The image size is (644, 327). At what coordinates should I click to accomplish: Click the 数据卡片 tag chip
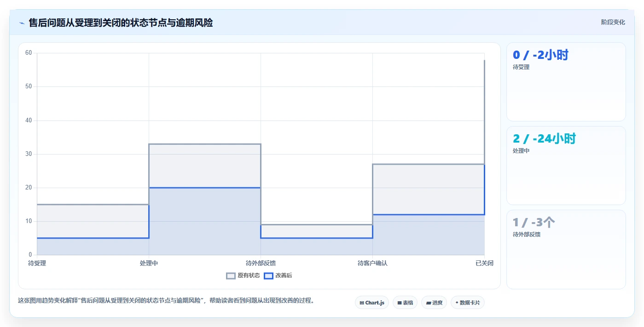(x=468, y=303)
